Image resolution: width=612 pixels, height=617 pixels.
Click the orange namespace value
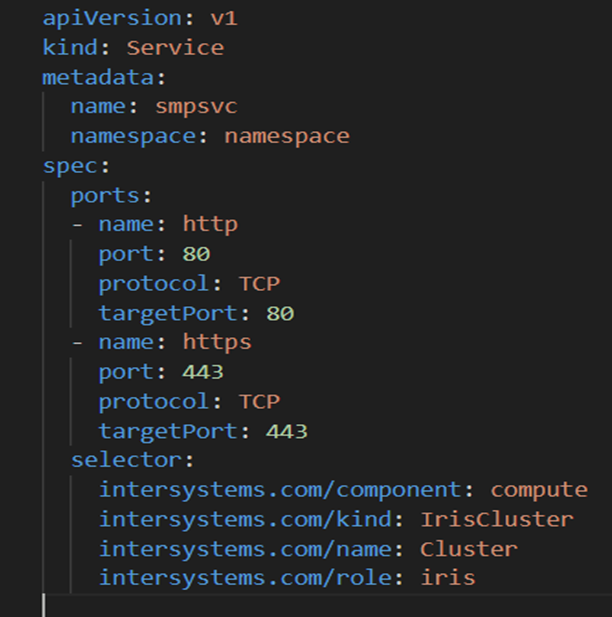(x=287, y=137)
